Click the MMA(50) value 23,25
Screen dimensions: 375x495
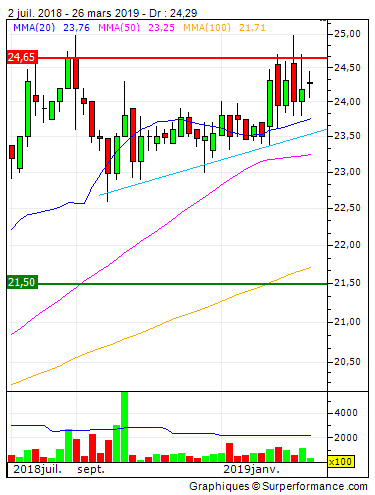161,27
